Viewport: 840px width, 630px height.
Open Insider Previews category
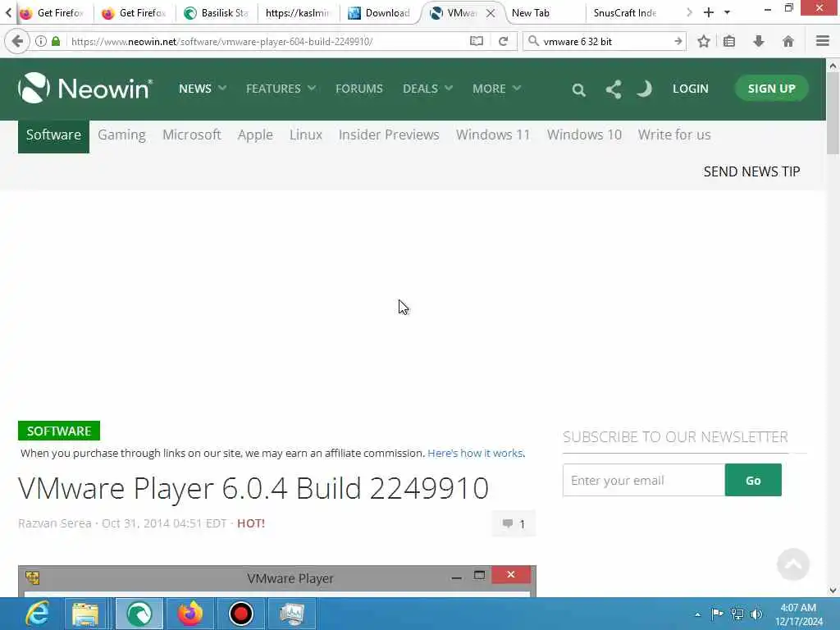click(389, 135)
